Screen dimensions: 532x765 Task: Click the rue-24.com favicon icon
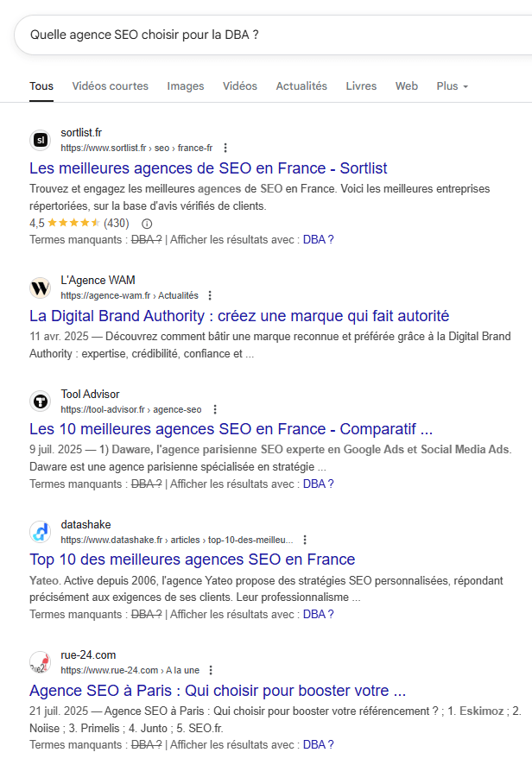(41, 662)
